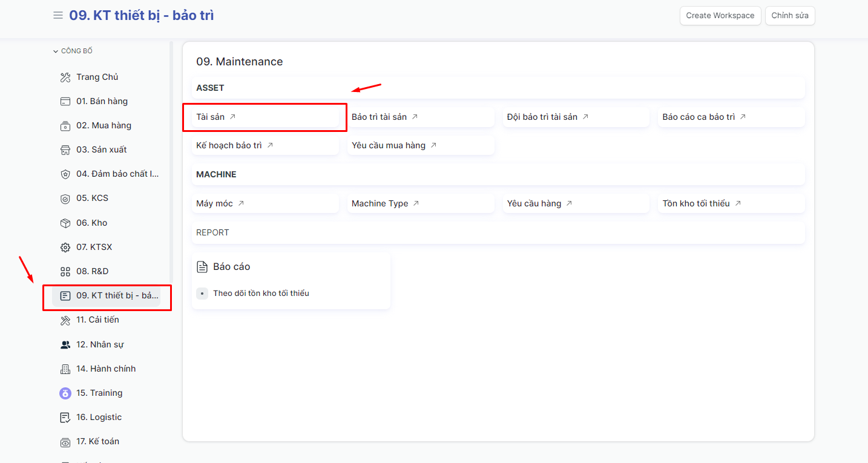
Task: Click the 08. R&D grid icon
Action: 65,272
